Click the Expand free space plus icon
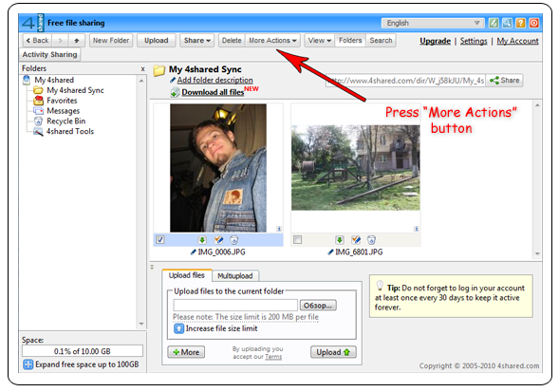 tap(28, 364)
